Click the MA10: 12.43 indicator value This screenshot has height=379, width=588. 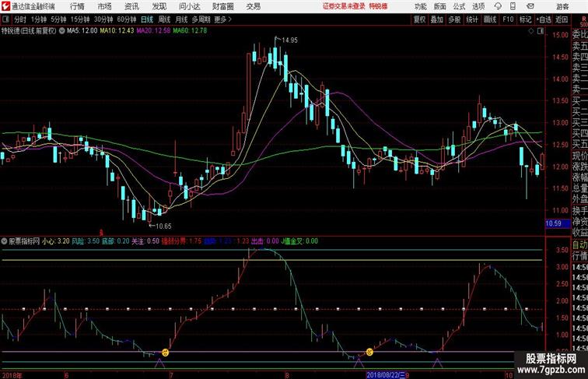click(117, 31)
